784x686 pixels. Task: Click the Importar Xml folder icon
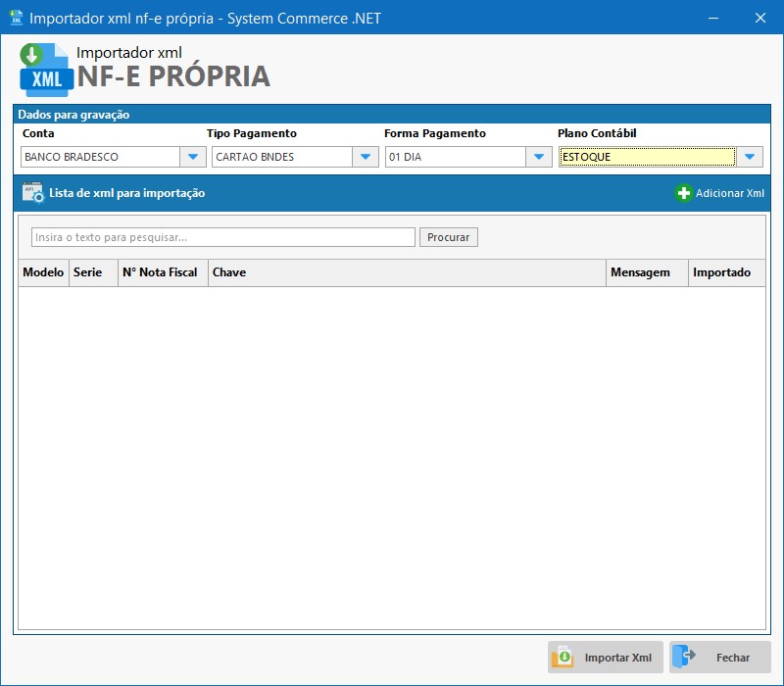point(563,658)
